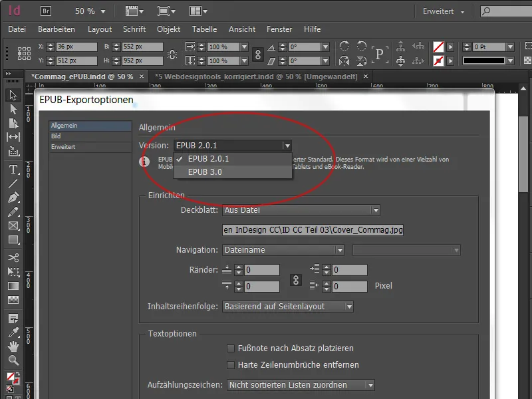Viewport: 532px width, 399px height.
Task: Click rotate 90 degrees clockwise icon
Action: 344,46
